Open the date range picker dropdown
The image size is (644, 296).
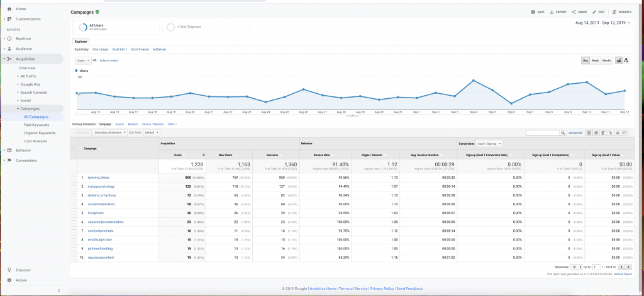(x=603, y=23)
